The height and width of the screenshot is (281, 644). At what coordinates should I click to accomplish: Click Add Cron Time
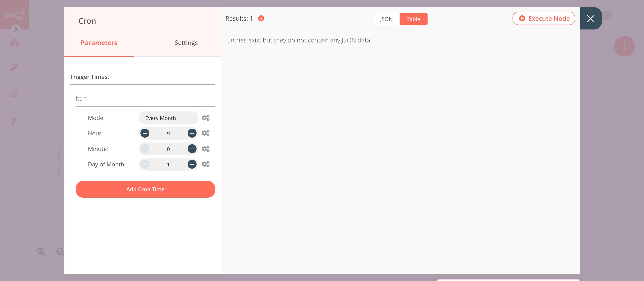[x=145, y=189]
